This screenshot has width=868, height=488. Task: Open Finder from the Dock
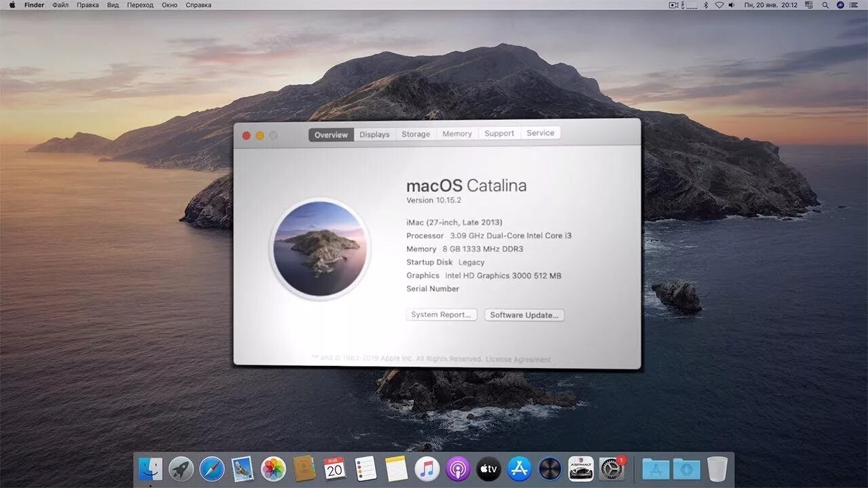coord(151,469)
